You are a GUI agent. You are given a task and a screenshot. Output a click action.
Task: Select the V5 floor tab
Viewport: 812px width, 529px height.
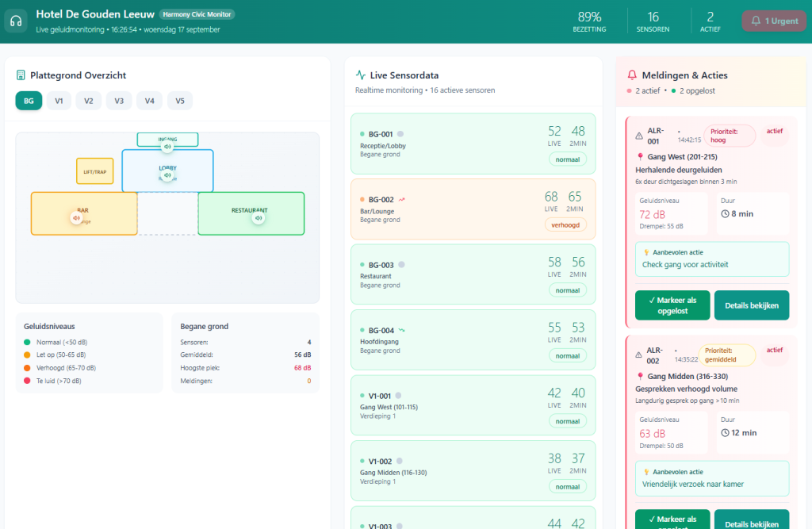179,101
